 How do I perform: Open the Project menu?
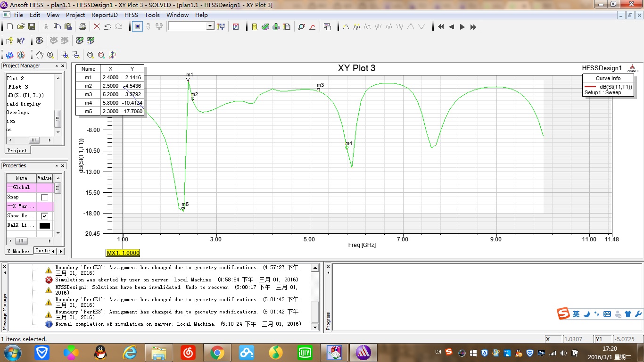point(75,15)
